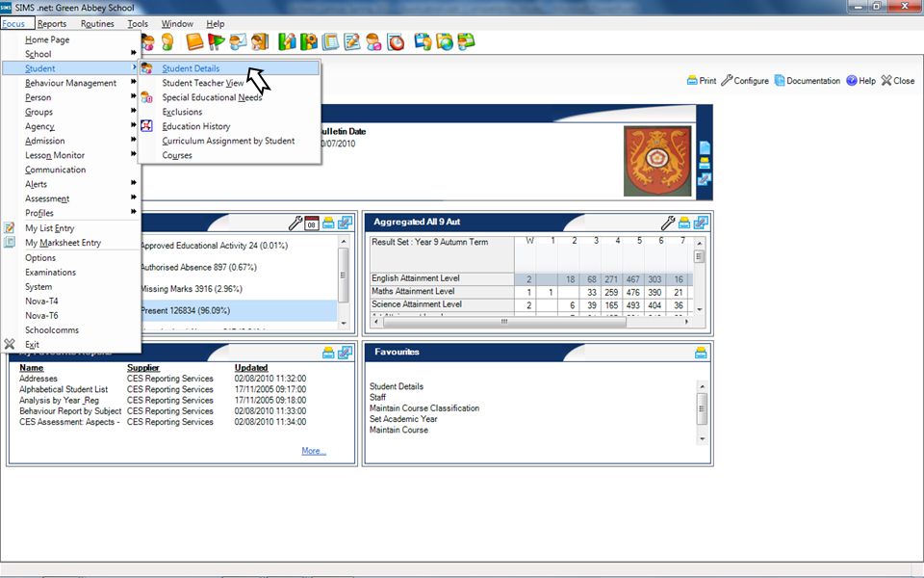924x578 pixels.
Task: Click the Updated column header
Action: (x=251, y=367)
